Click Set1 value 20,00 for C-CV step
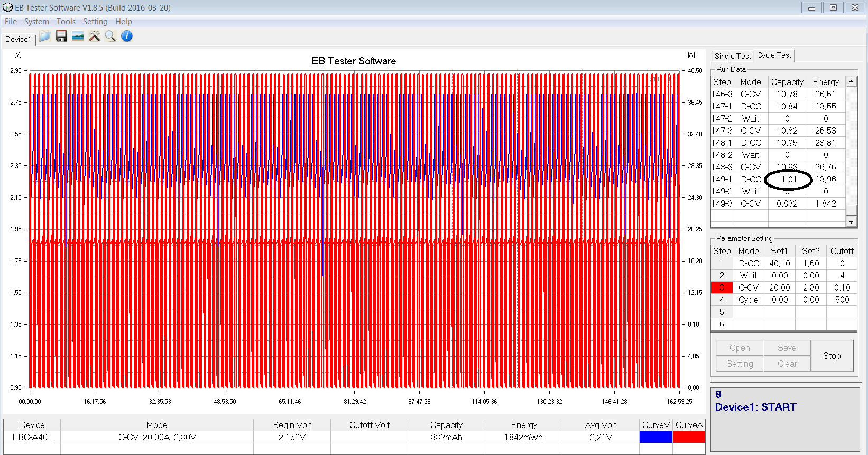Screen dimensions: 868x455 tap(780, 287)
